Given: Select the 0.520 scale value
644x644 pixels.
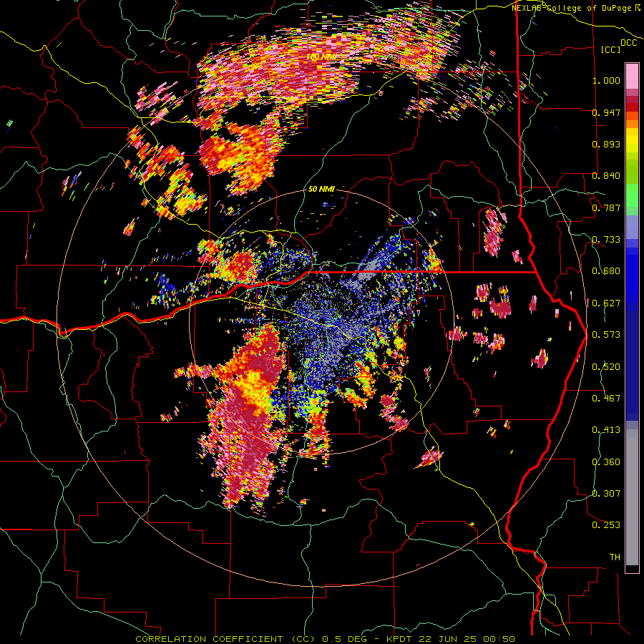Looking at the screenshot, I should (x=606, y=367).
